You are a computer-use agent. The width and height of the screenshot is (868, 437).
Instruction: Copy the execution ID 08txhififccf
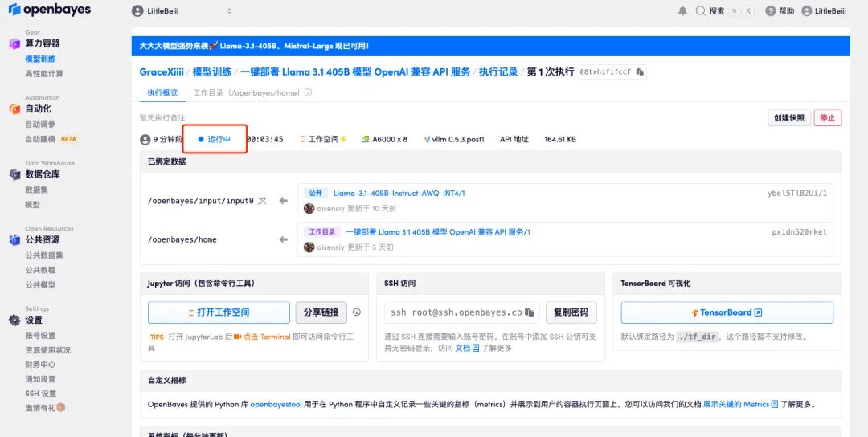640,72
